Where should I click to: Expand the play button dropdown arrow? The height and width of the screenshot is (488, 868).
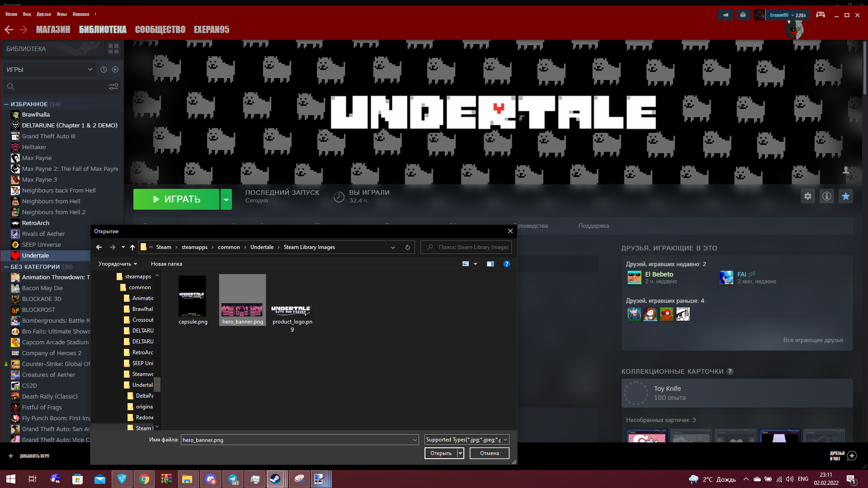point(226,199)
